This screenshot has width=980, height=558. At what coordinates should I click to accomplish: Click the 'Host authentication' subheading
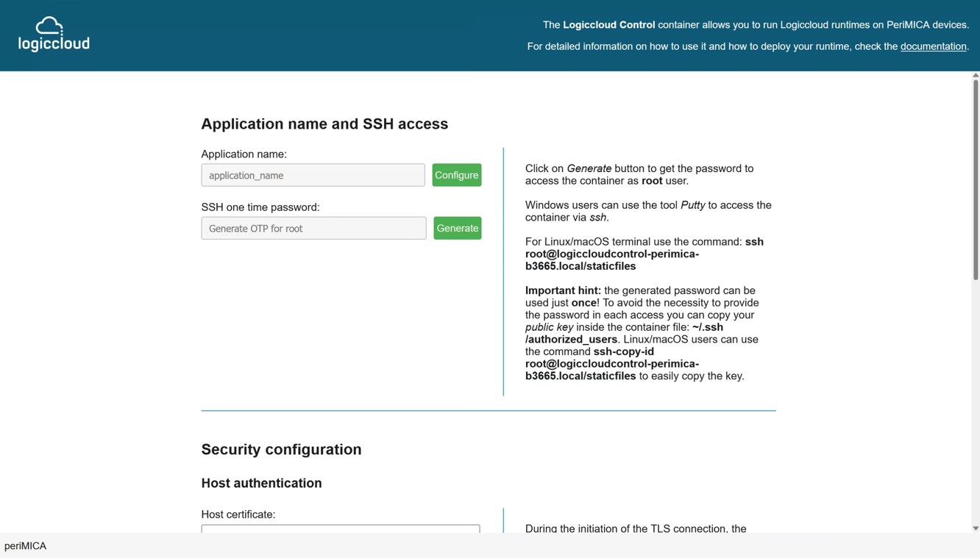pyautogui.click(x=261, y=483)
